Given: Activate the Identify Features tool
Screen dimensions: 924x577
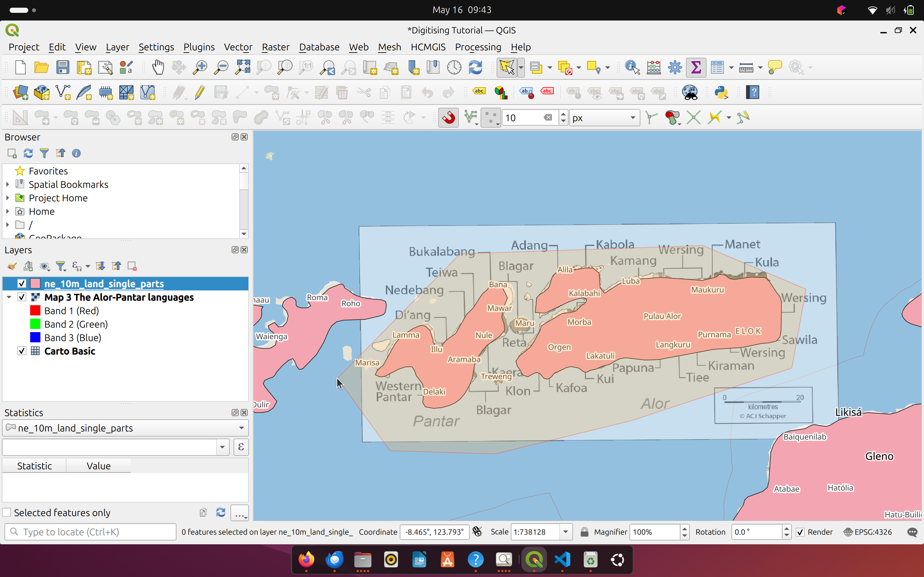Looking at the screenshot, I should 630,67.
